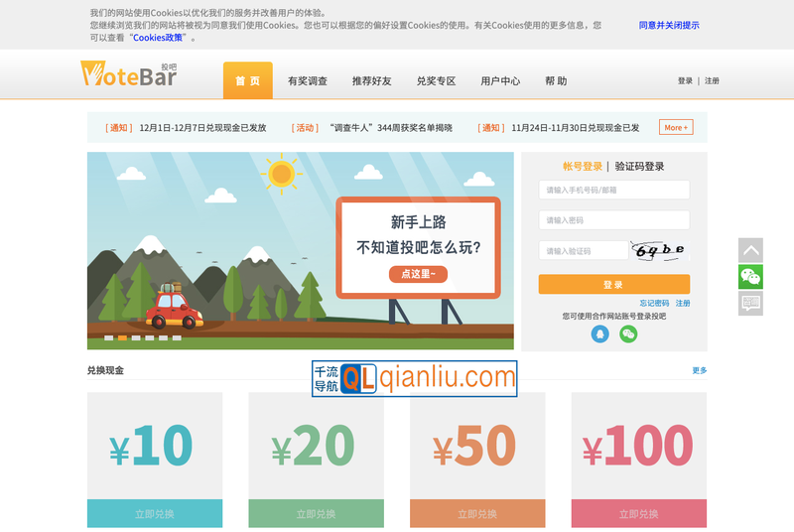Click 立即兑换 under ¥20
This screenshot has height=532, width=794.
click(x=316, y=514)
